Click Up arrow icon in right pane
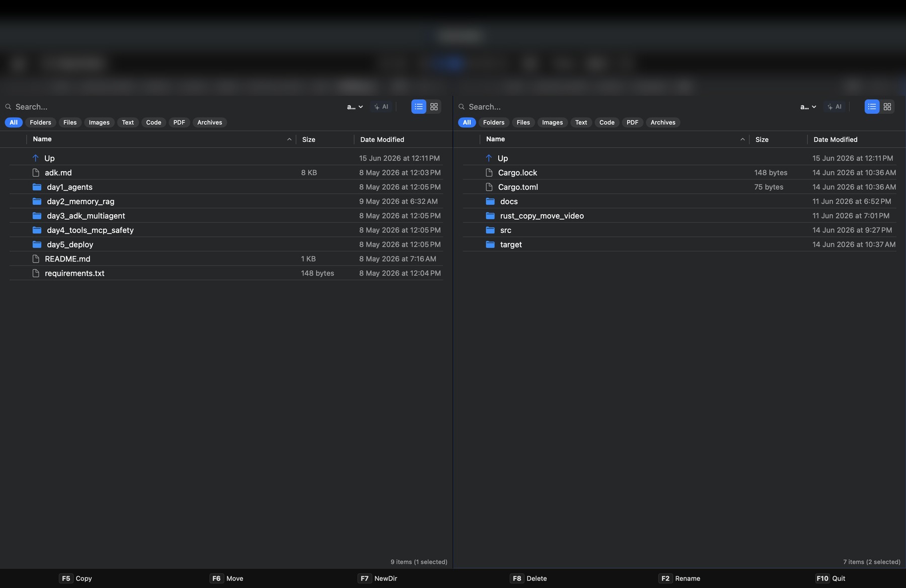This screenshot has height=588, width=906. (489, 158)
